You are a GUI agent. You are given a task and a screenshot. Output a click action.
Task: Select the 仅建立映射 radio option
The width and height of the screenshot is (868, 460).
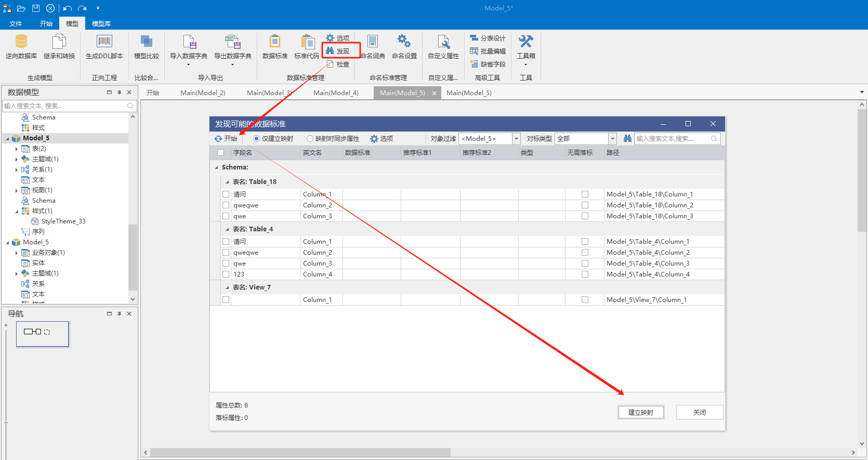point(273,139)
